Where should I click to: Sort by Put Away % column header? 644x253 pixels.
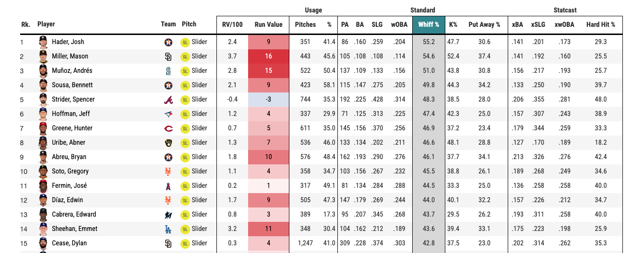[x=484, y=24]
